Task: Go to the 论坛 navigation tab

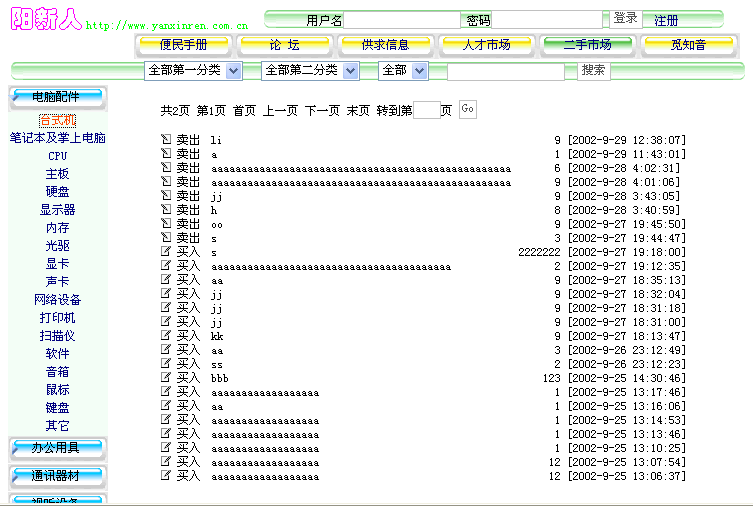Action: [284, 45]
